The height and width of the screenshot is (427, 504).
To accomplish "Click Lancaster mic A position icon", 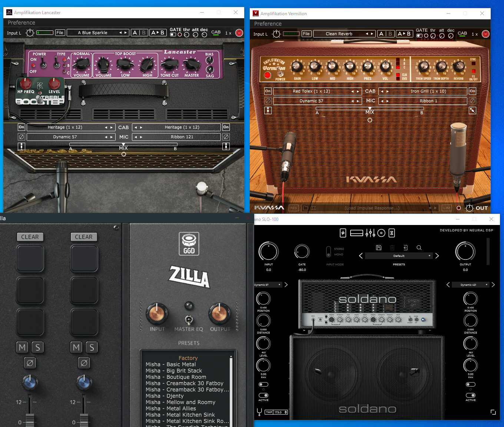I will pyautogui.click(x=21, y=146).
